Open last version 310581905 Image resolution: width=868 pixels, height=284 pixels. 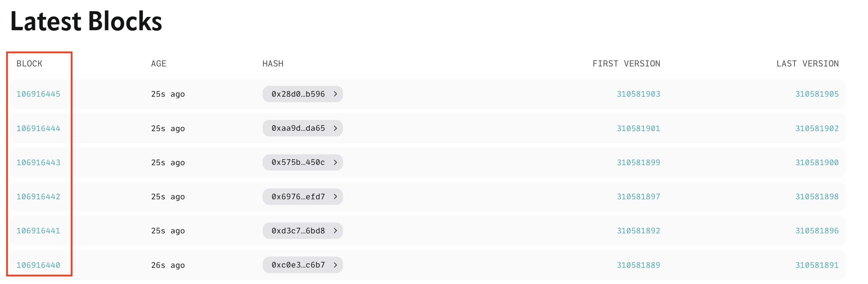tap(817, 94)
